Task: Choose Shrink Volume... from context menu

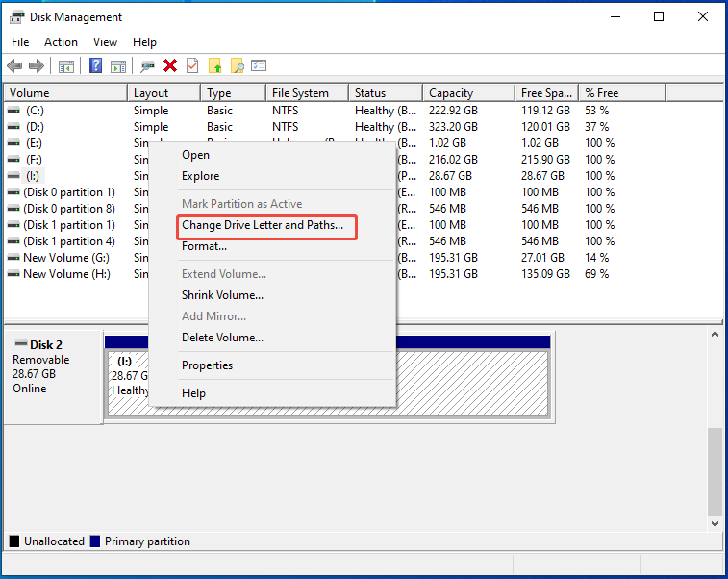Action: (222, 295)
